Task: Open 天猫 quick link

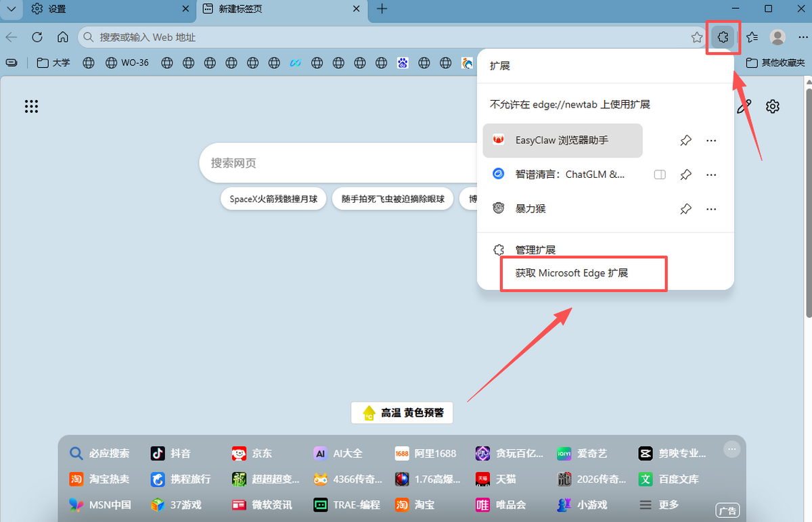Action: [495, 479]
